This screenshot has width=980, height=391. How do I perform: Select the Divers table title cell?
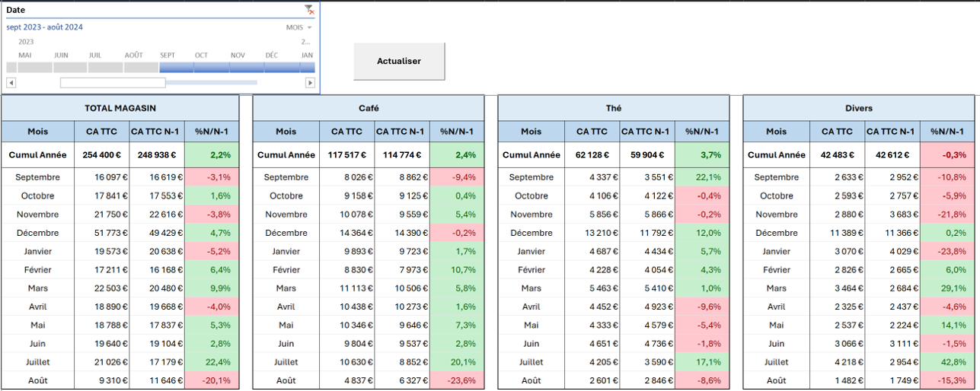[859, 109]
